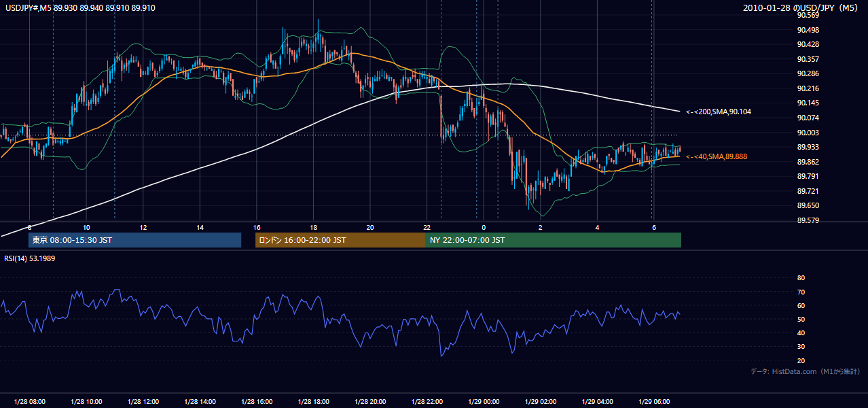Click the 40 SMA 89.888 line label
This screenshot has height=408, width=868.
pyautogui.click(x=717, y=156)
